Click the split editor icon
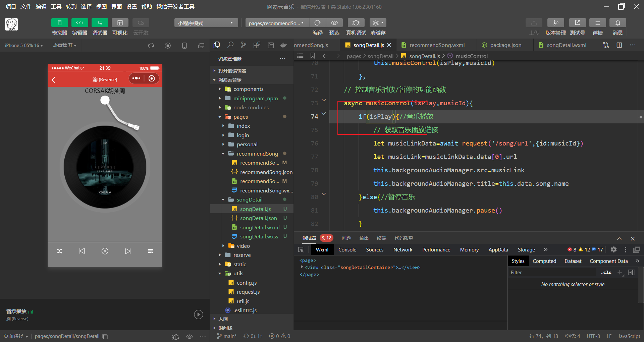The height and width of the screenshot is (342, 644). [x=619, y=45]
